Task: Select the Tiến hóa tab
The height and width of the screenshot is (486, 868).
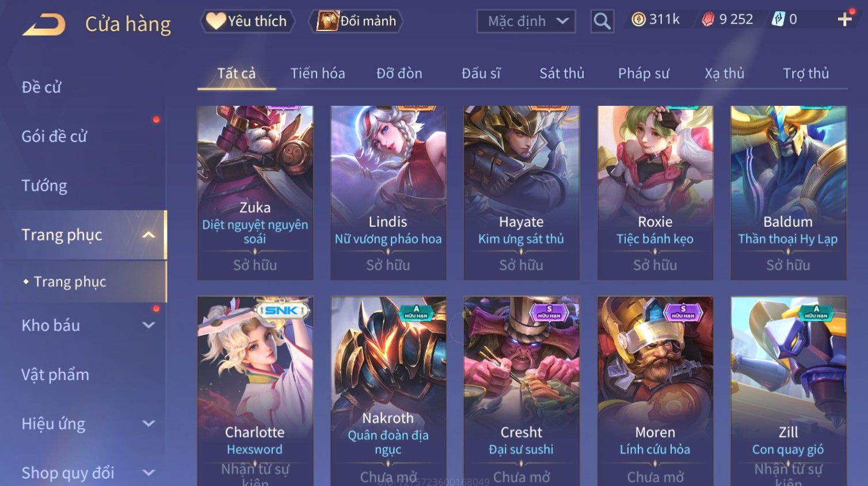Action: click(318, 74)
